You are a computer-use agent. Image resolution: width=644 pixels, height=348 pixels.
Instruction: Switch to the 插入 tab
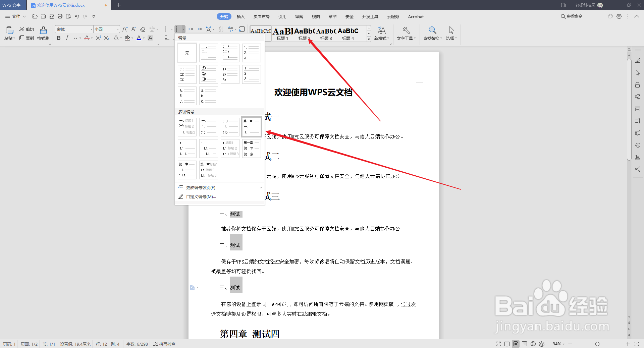click(241, 16)
